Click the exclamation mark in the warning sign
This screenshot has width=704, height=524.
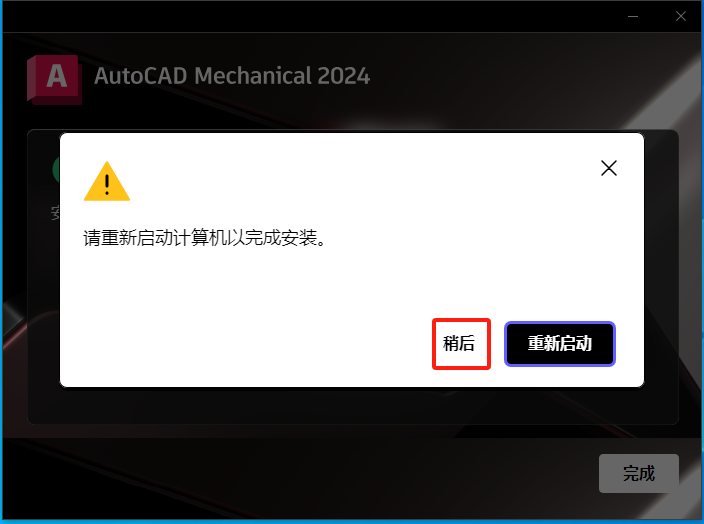point(107,185)
